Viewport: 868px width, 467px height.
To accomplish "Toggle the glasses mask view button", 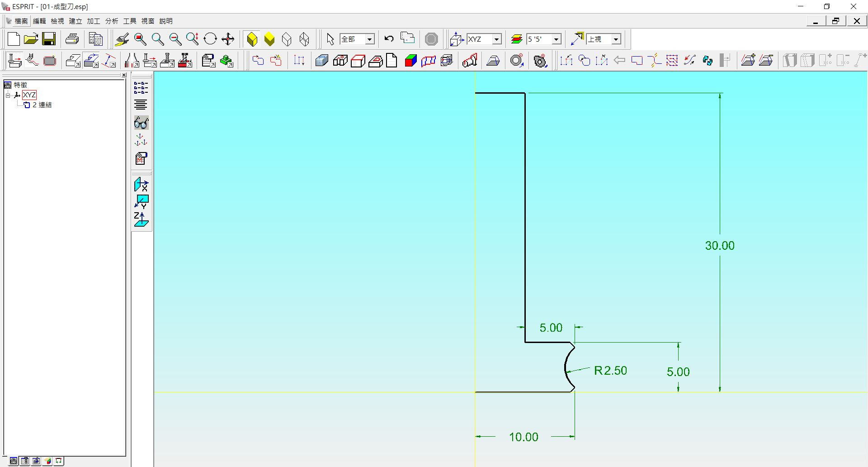I will (x=141, y=123).
